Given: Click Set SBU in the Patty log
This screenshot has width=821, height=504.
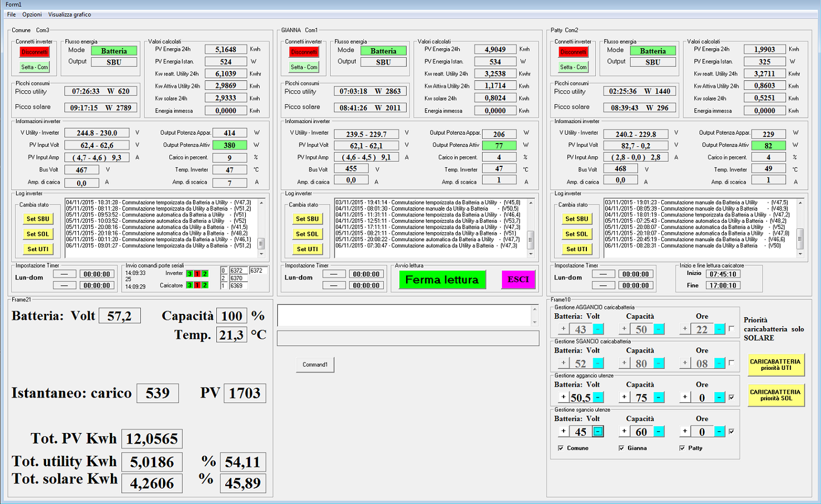Looking at the screenshot, I should pyautogui.click(x=577, y=219).
